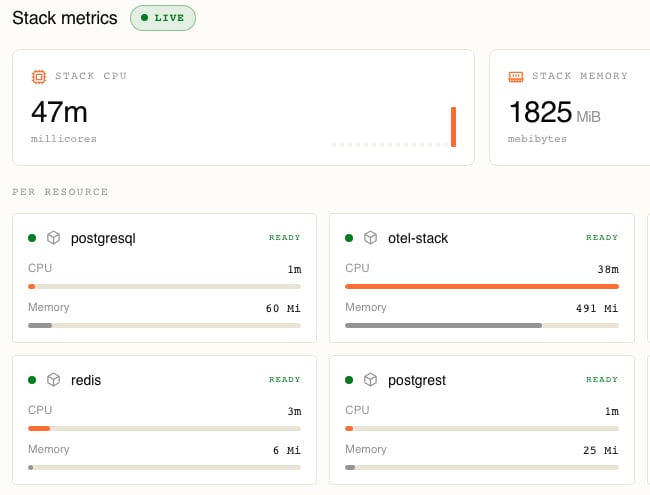
Task: Click the PER RESOURCE section heading
Action: [60, 192]
